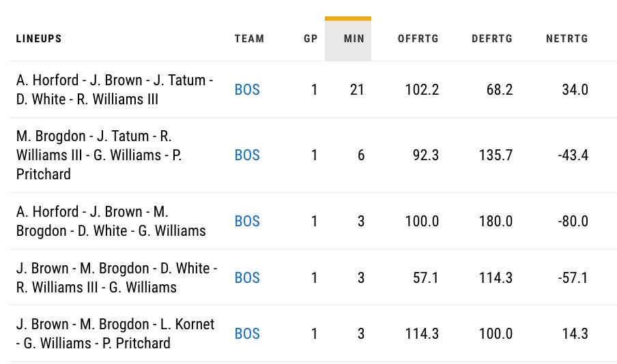Select the Horford, Brown, Brogdon, White, G. Williams lineup

point(111,222)
